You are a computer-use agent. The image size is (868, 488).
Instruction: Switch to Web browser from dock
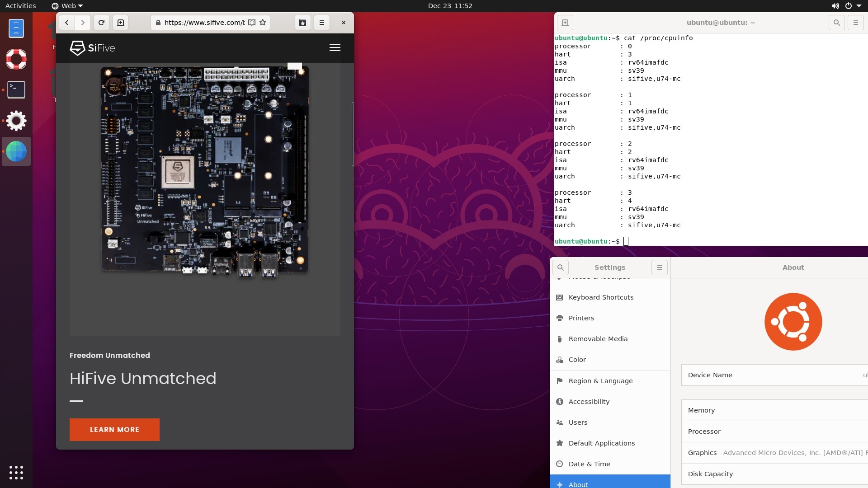16,151
